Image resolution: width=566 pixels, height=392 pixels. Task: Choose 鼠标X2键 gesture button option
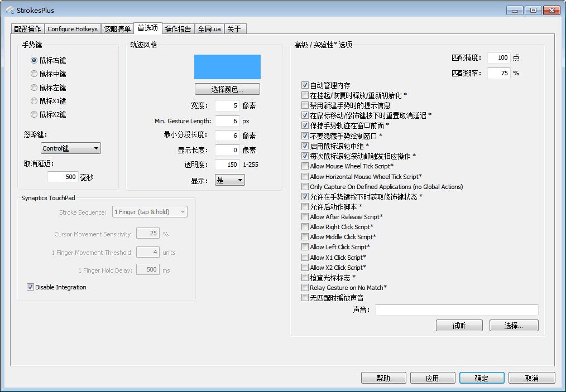(x=34, y=114)
